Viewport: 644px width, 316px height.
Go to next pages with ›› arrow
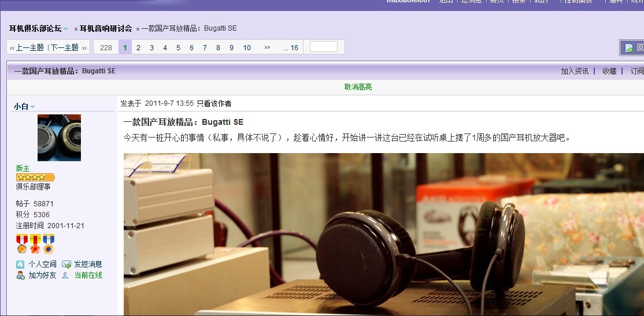pyautogui.click(x=267, y=47)
